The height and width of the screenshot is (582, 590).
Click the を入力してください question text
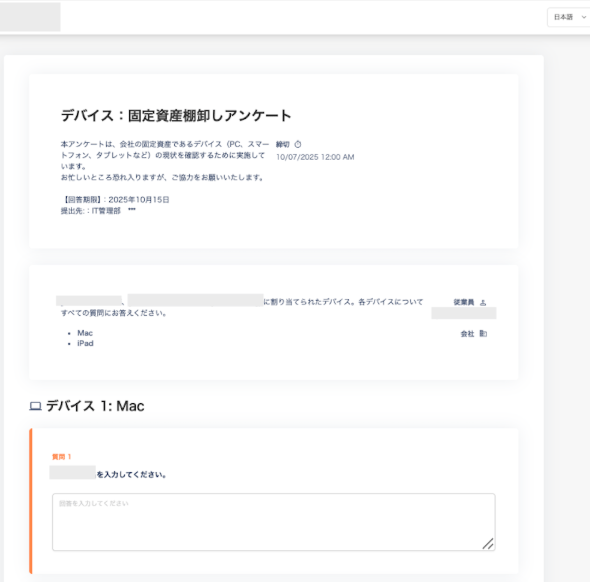coord(131,474)
